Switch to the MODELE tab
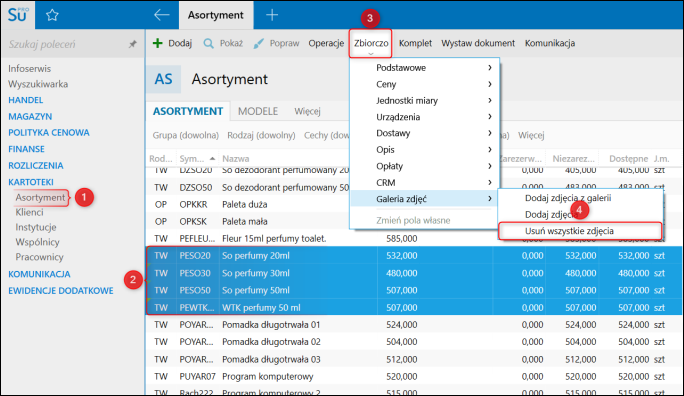 (x=258, y=111)
